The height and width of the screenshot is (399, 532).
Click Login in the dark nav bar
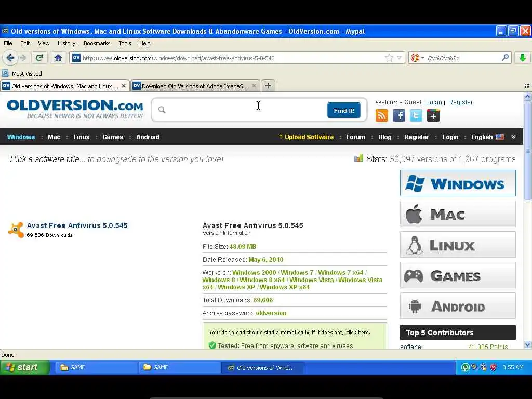click(450, 137)
